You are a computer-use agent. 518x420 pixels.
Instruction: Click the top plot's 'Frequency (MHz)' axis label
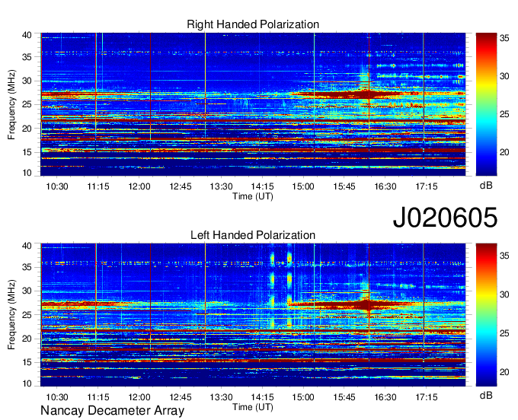tap(11, 104)
